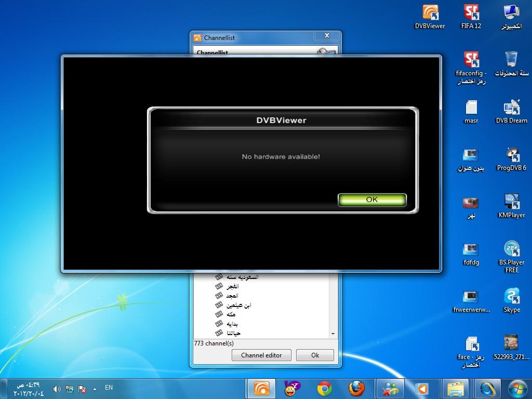Select the نهر desktop file
Screen dimensions: 532x399
pyautogui.click(x=471, y=207)
